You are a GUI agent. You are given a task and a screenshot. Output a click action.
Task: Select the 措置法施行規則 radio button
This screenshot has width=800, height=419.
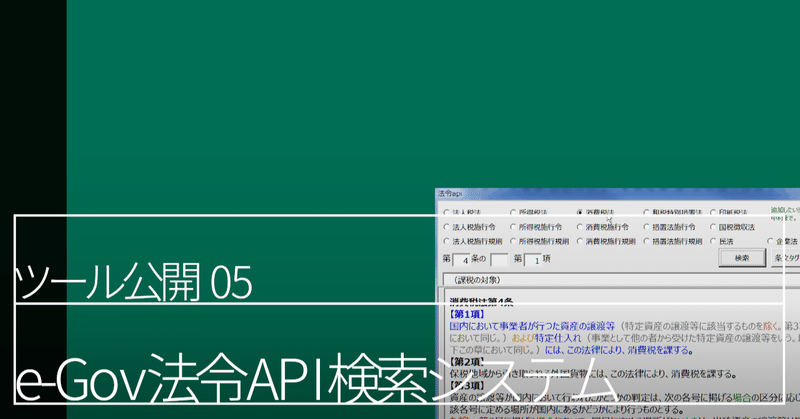click(646, 241)
